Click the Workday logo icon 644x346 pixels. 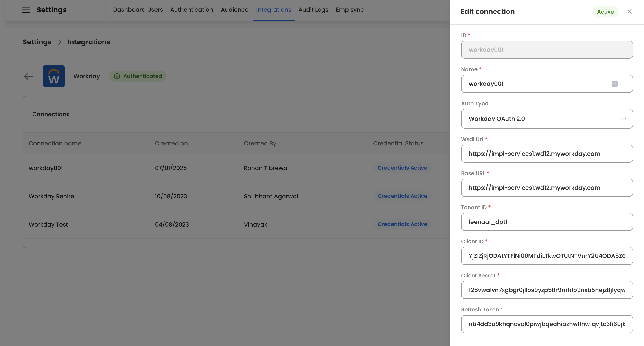(54, 76)
